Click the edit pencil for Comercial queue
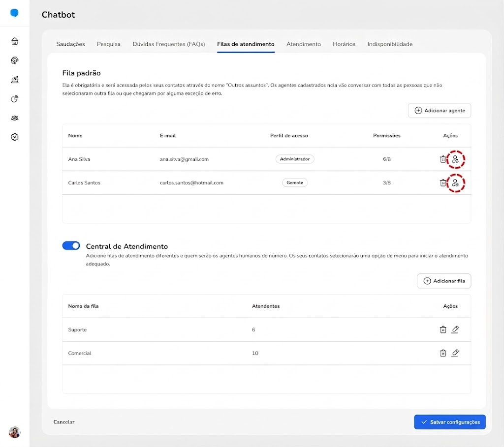This screenshot has width=504, height=447. [x=455, y=353]
